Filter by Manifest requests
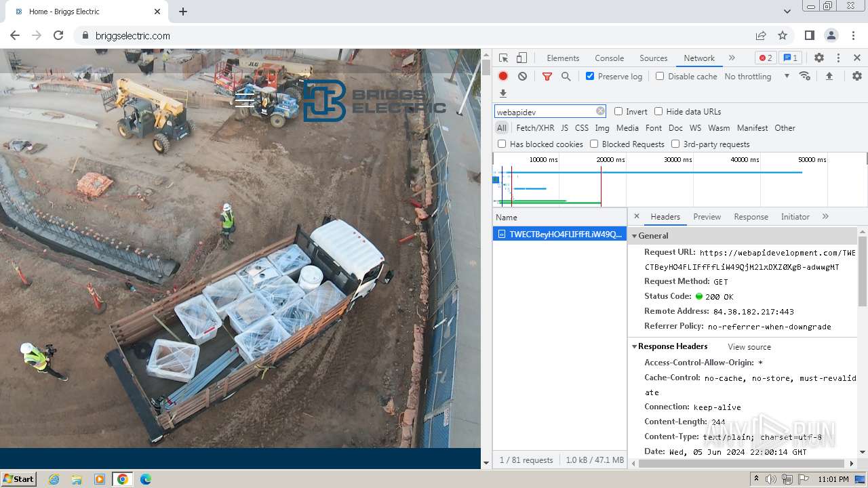 [x=752, y=127]
